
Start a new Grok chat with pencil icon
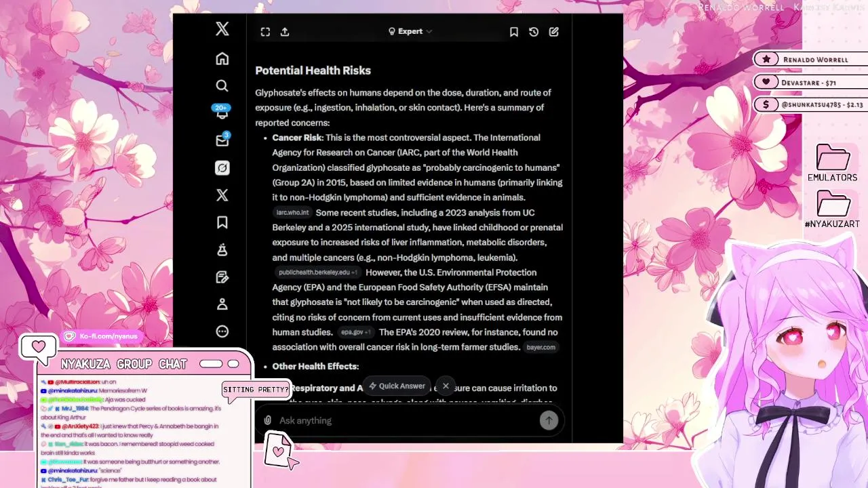point(554,32)
